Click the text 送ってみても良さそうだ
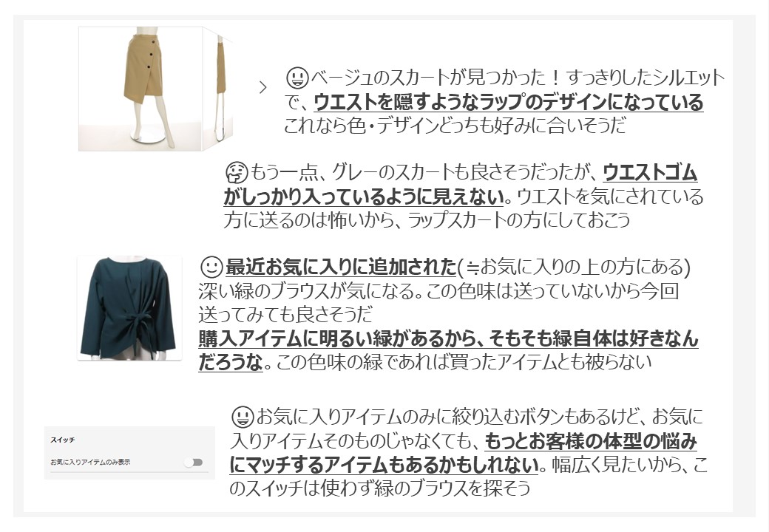Screen dimensions: 769x532 285,315
